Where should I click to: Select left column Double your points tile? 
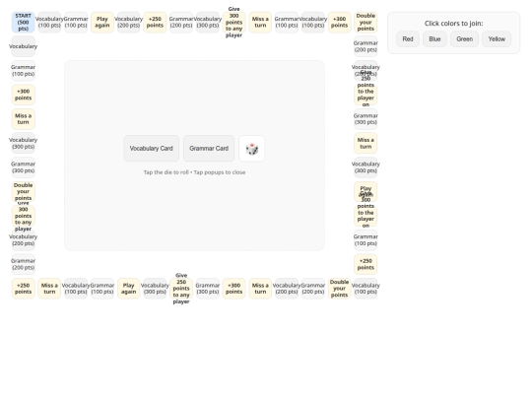[x=23, y=192]
